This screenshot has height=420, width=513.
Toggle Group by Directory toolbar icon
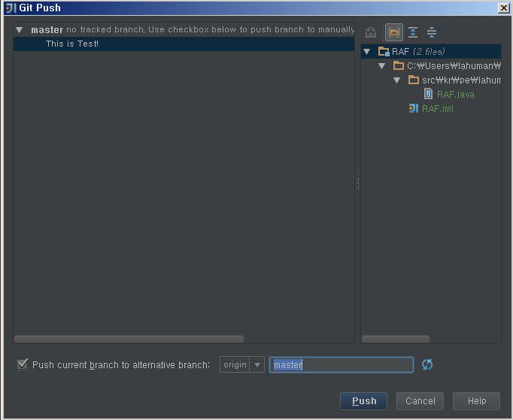click(394, 32)
